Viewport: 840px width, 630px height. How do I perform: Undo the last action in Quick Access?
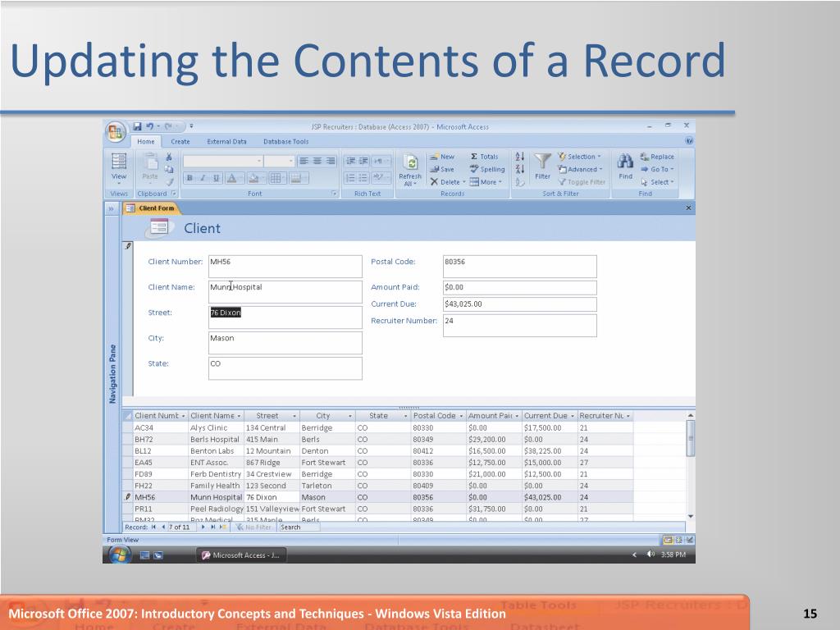pos(149,126)
